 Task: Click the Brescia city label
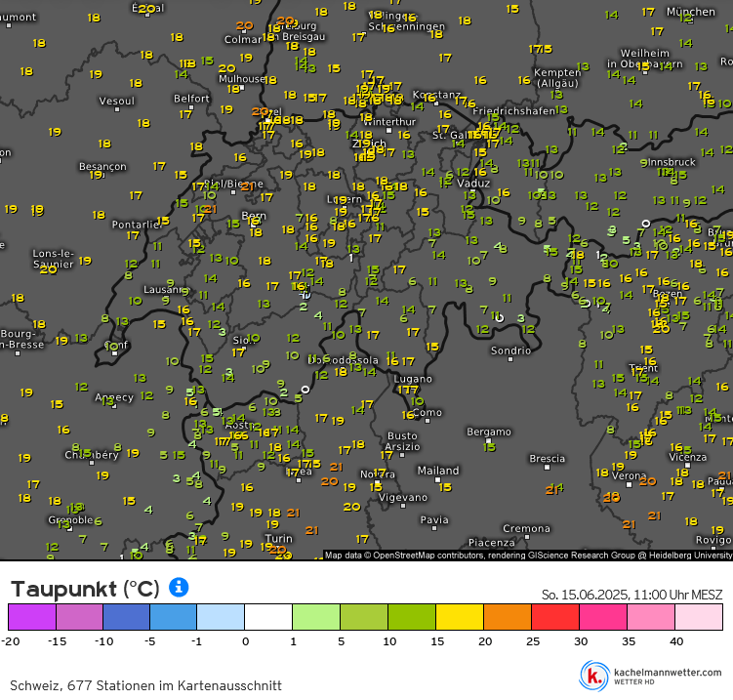[547, 458]
